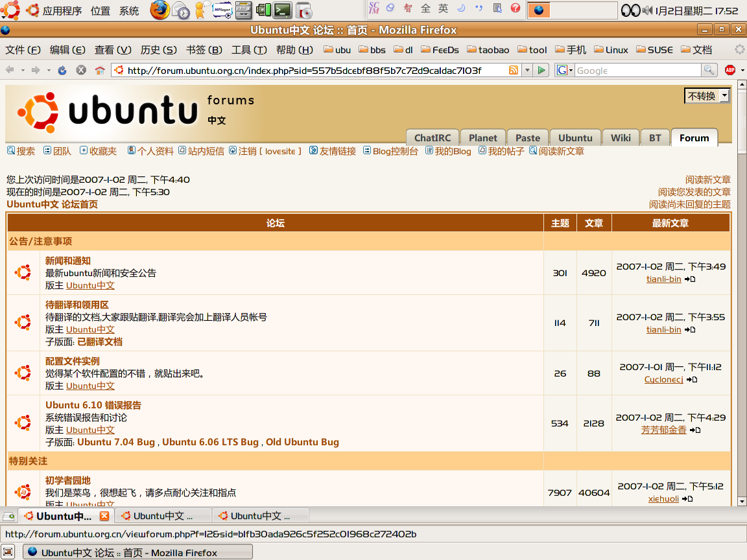This screenshot has height=560, width=747.
Task: Click the green Go button
Action: [541, 71]
